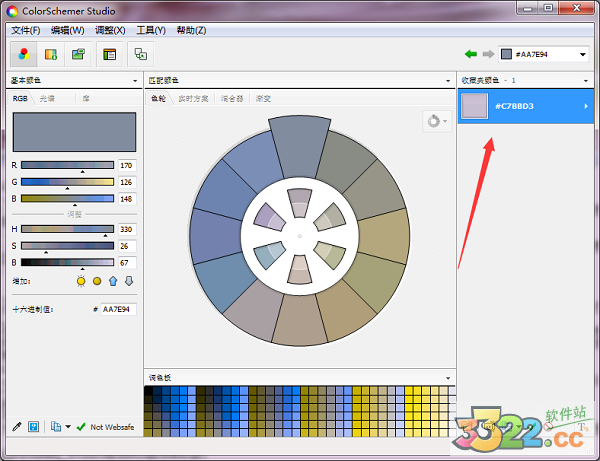Click the R value field showing 170

(127, 165)
